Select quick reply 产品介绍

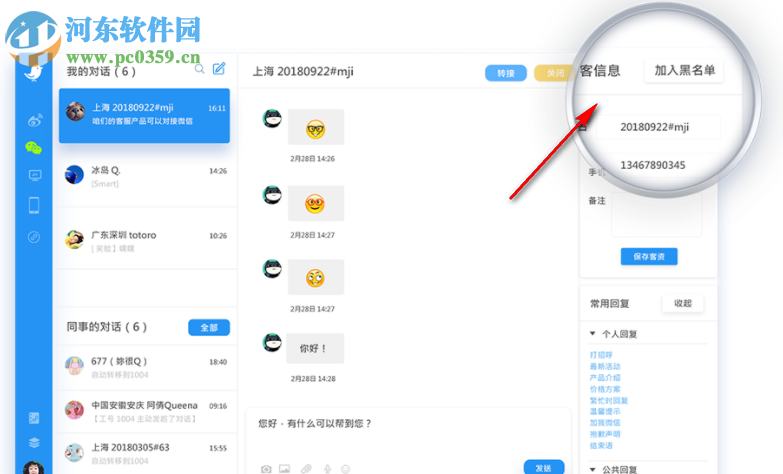tap(605, 378)
